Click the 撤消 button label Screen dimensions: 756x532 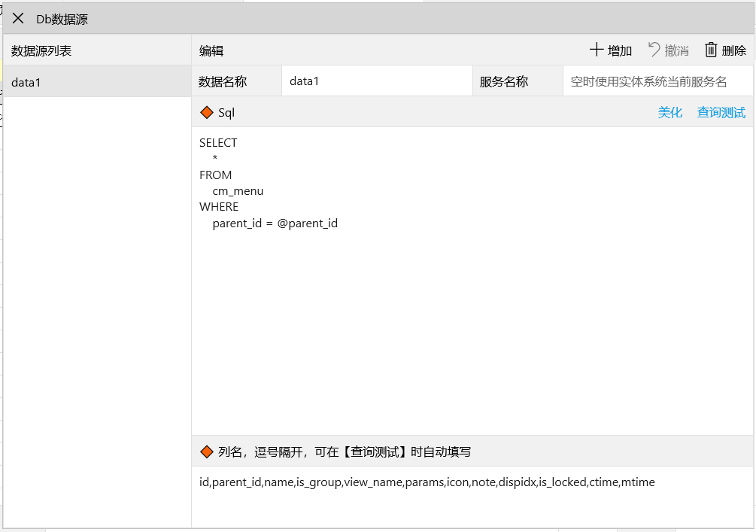point(676,50)
